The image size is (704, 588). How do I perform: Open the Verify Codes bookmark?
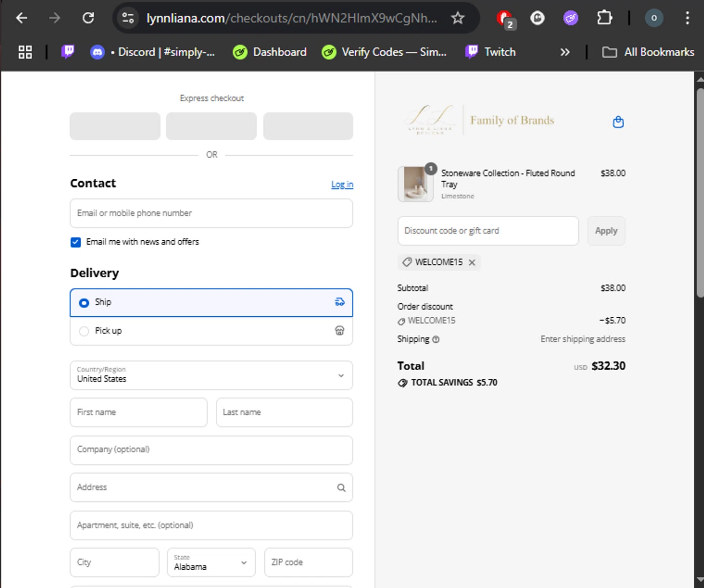(x=384, y=52)
